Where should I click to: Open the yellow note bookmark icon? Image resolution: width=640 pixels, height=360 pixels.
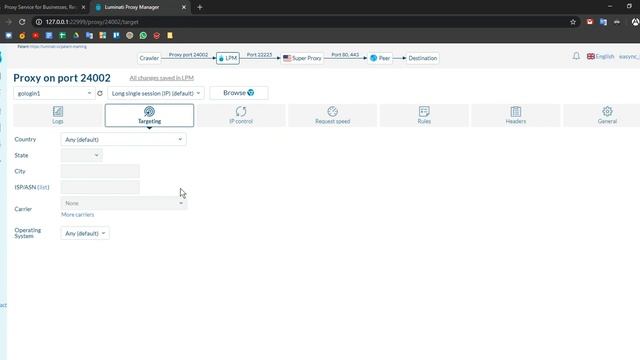(170, 36)
